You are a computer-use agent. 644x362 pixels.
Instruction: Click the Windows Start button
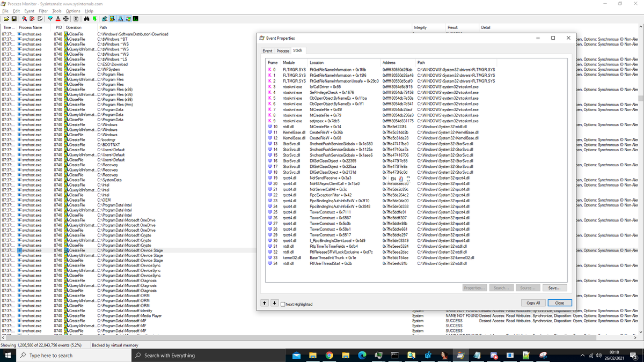(8, 355)
